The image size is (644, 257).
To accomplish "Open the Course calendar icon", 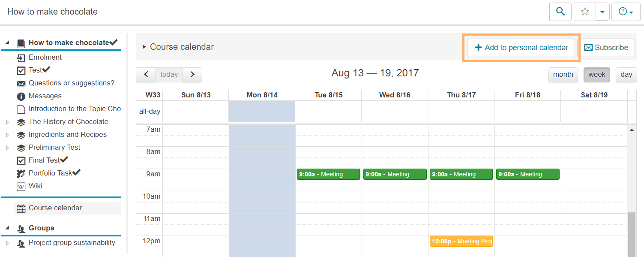I will [20, 208].
